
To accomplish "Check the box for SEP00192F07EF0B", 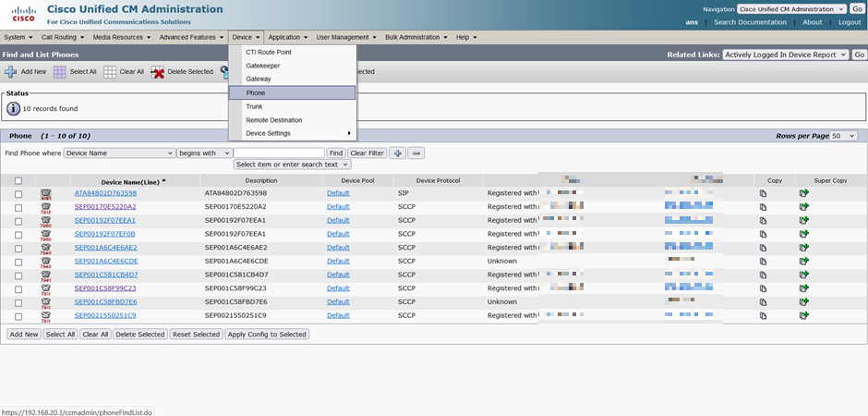I will point(18,235).
